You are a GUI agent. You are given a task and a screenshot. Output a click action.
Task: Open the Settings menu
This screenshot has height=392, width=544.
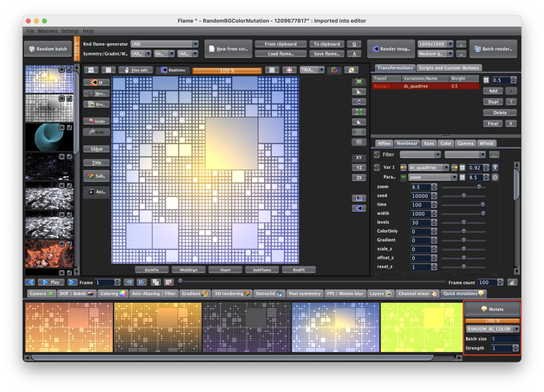pyautogui.click(x=70, y=31)
